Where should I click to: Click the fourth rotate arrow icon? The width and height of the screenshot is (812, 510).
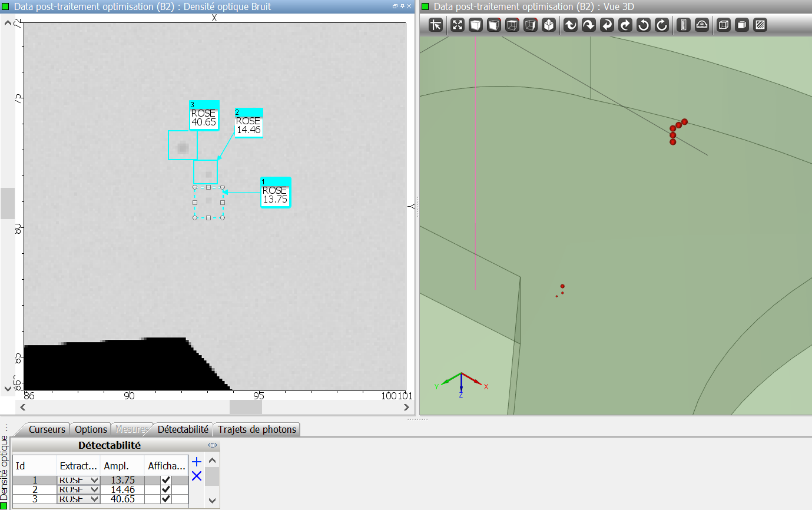pos(625,25)
